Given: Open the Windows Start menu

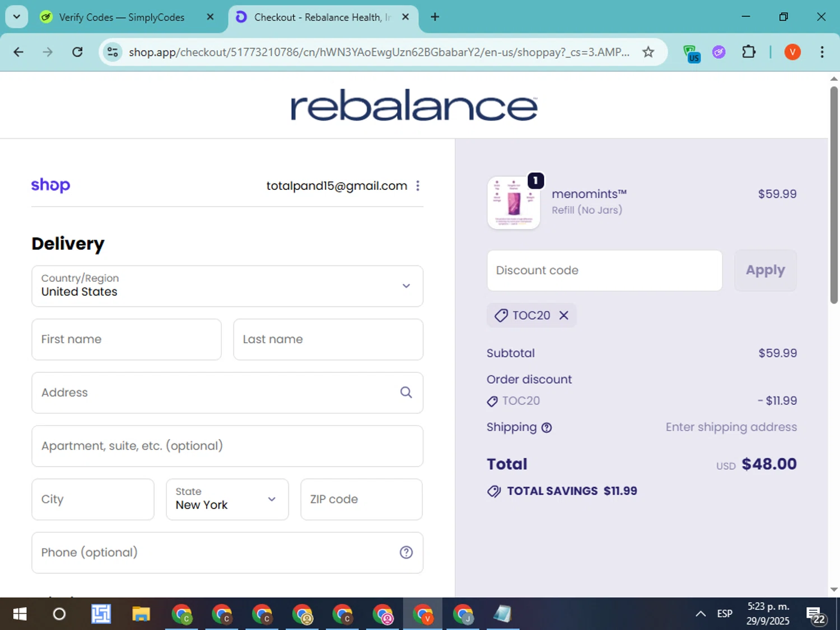Looking at the screenshot, I should [20, 614].
